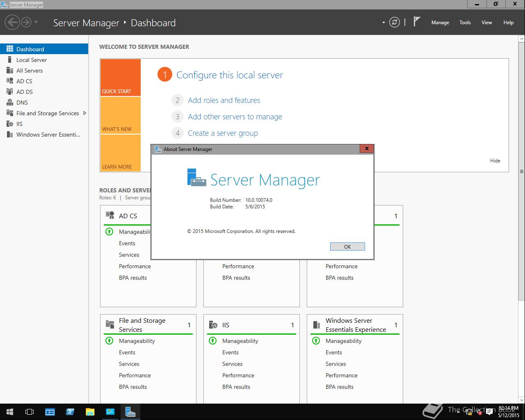Open File and Storage Services in sidebar

44,113
